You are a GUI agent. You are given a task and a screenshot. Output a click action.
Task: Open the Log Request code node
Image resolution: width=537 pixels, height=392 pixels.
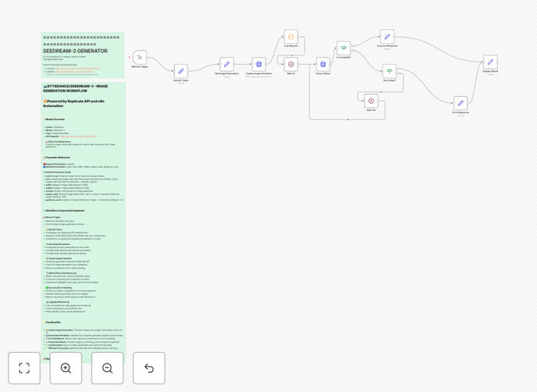[x=290, y=37]
